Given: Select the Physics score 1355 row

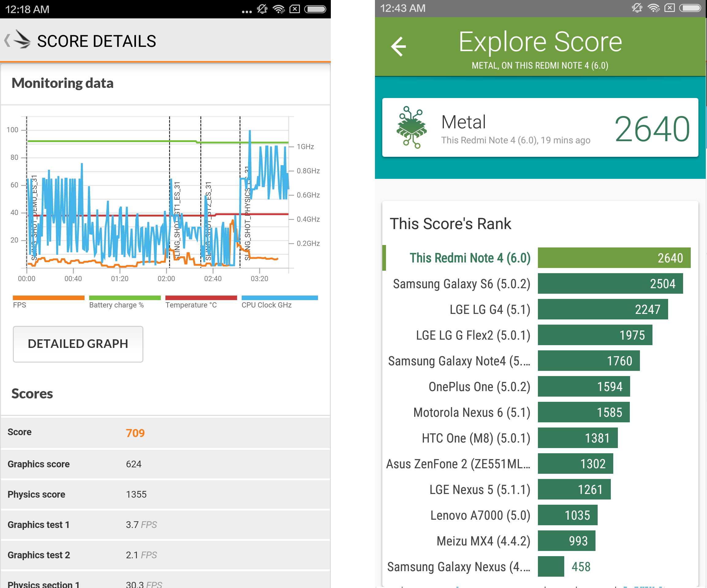Looking at the screenshot, I should pos(165,494).
